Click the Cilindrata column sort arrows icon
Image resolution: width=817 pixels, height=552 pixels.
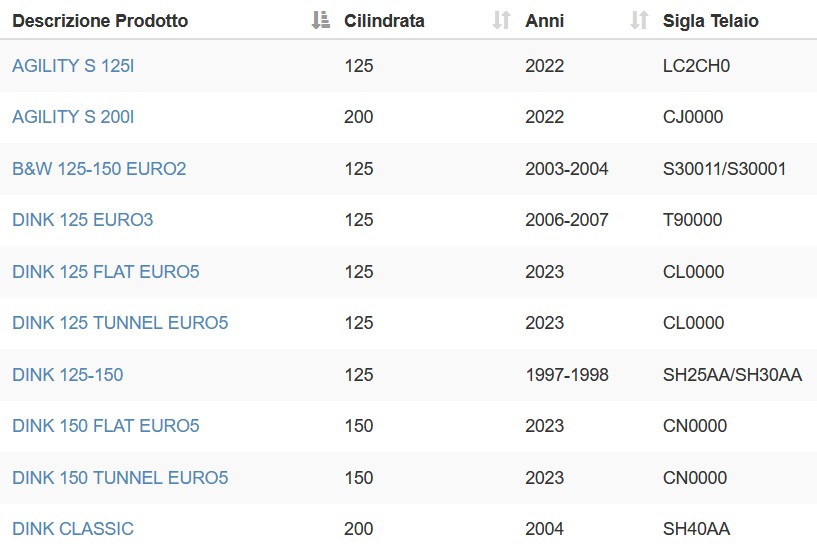tap(501, 20)
